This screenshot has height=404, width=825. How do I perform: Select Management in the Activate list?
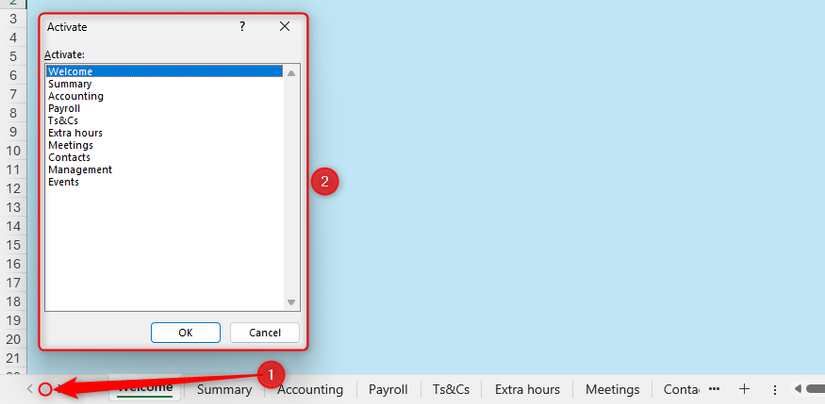164,169
